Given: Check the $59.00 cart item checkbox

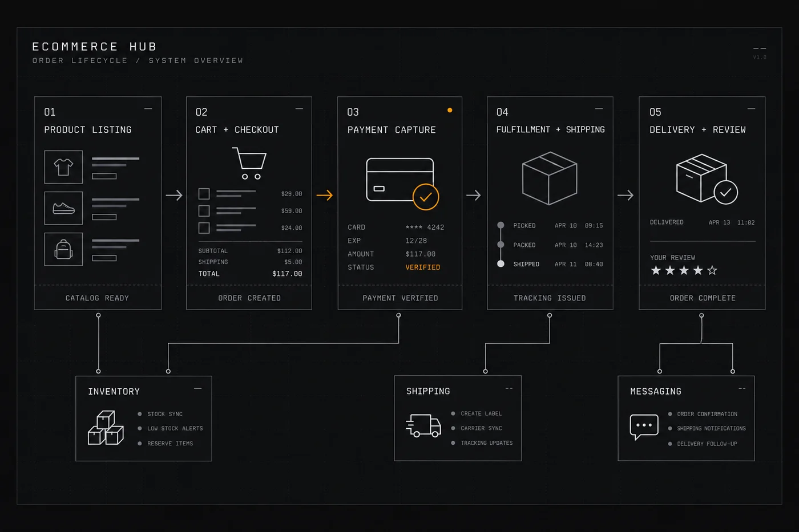Looking at the screenshot, I should tap(204, 211).
